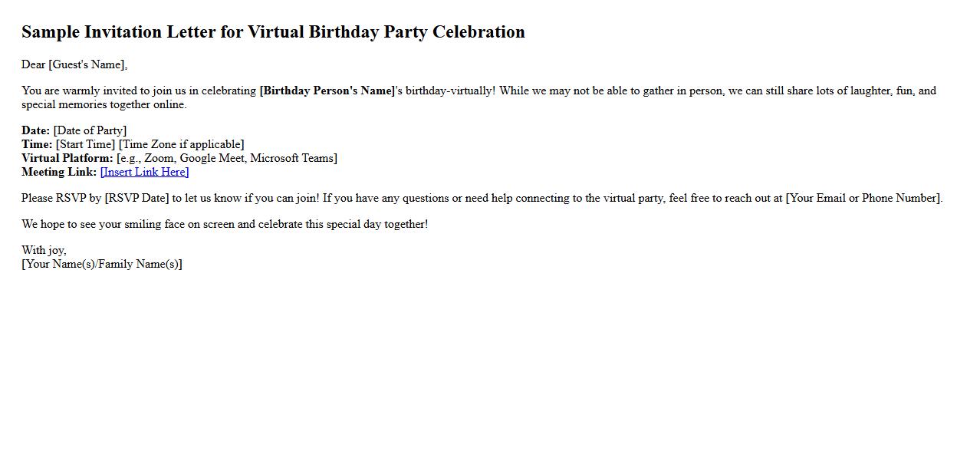This screenshot has height=461, width=980.
Task: Click the bold Meeting Link: label
Action: [59, 172]
